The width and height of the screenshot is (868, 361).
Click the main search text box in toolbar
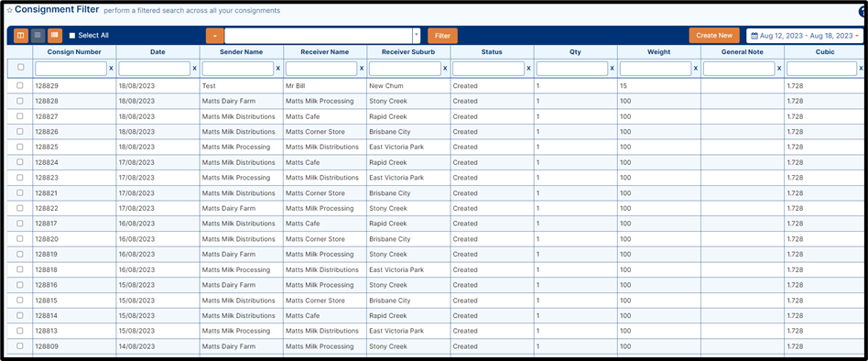(x=319, y=36)
